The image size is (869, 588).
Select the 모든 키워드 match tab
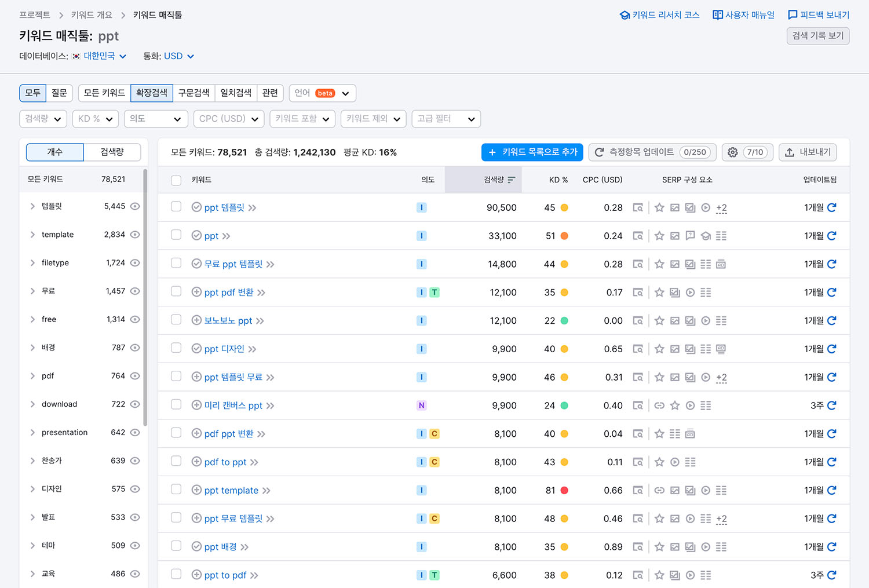coord(104,93)
